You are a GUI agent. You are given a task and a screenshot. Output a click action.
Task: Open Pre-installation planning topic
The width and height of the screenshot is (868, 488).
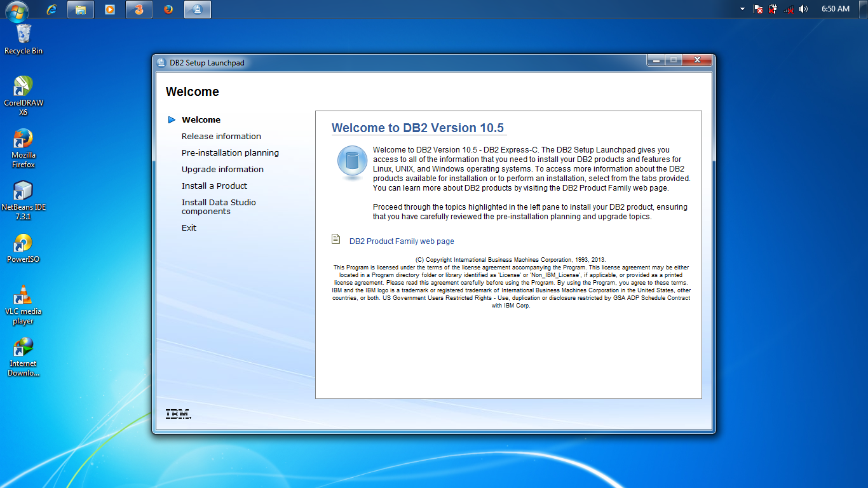click(230, 152)
